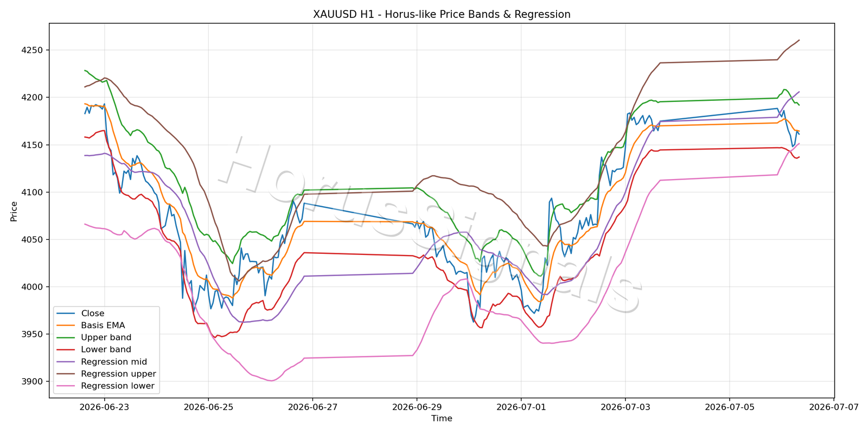
Task: Click the pink line swatch next to Regression lower
Action: coord(66,386)
